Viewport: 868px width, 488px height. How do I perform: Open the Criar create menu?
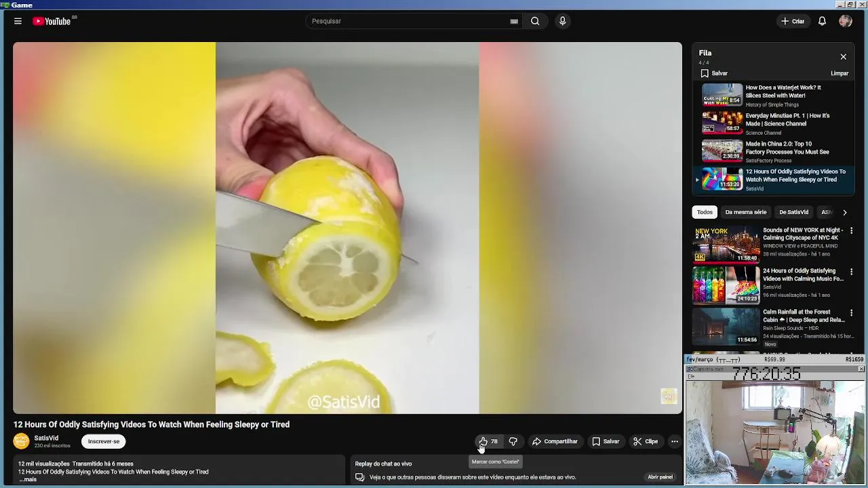(793, 21)
